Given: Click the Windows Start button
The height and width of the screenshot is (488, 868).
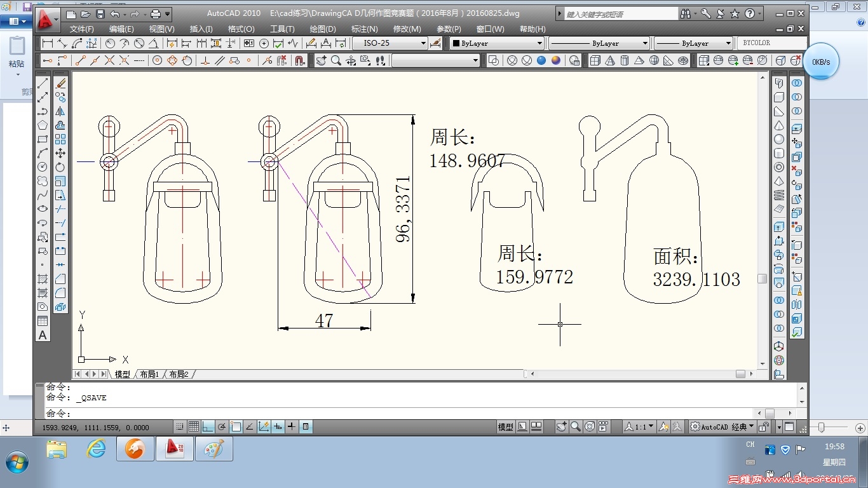Looking at the screenshot, I should 16,461.
